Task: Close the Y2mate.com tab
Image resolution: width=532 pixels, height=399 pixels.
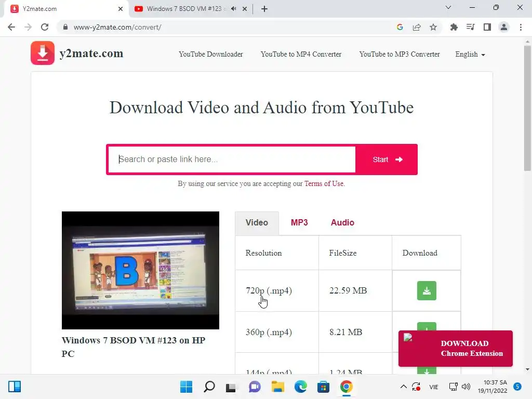Action: [x=121, y=9]
